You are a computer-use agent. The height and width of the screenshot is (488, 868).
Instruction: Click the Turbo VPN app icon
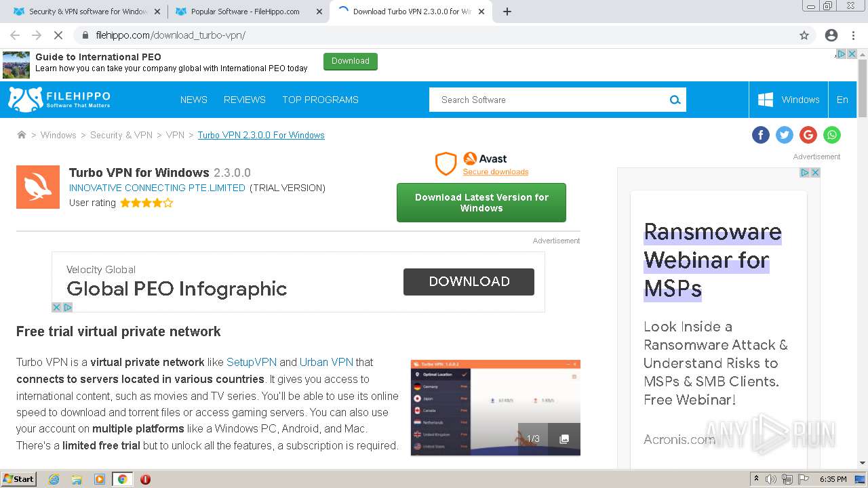(x=38, y=187)
